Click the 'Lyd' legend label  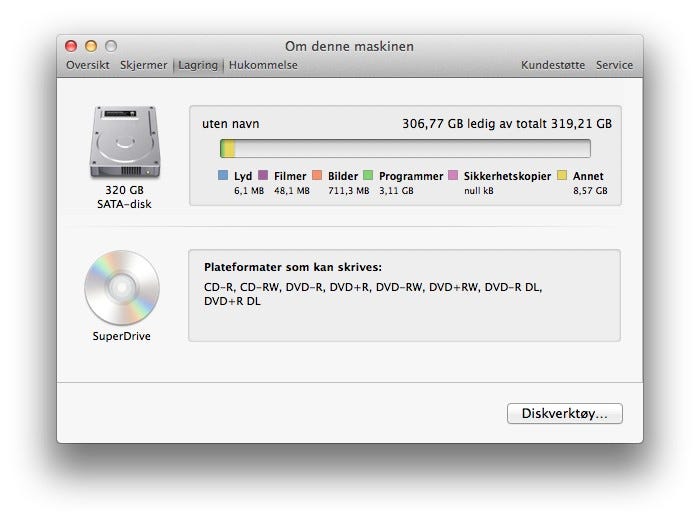point(243,176)
